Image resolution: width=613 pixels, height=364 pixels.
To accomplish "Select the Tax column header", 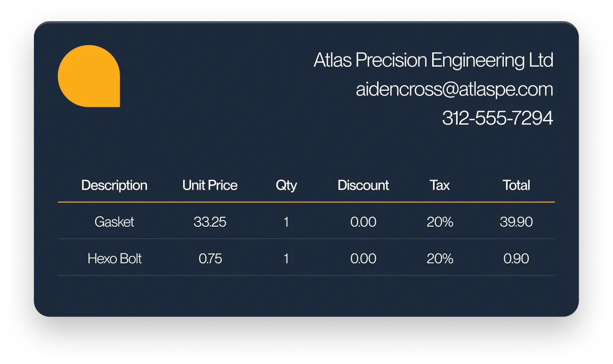I will coord(440,185).
